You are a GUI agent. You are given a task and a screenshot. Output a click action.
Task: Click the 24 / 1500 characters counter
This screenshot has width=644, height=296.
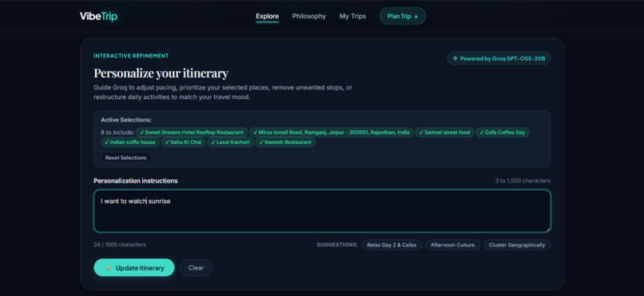pyautogui.click(x=120, y=245)
